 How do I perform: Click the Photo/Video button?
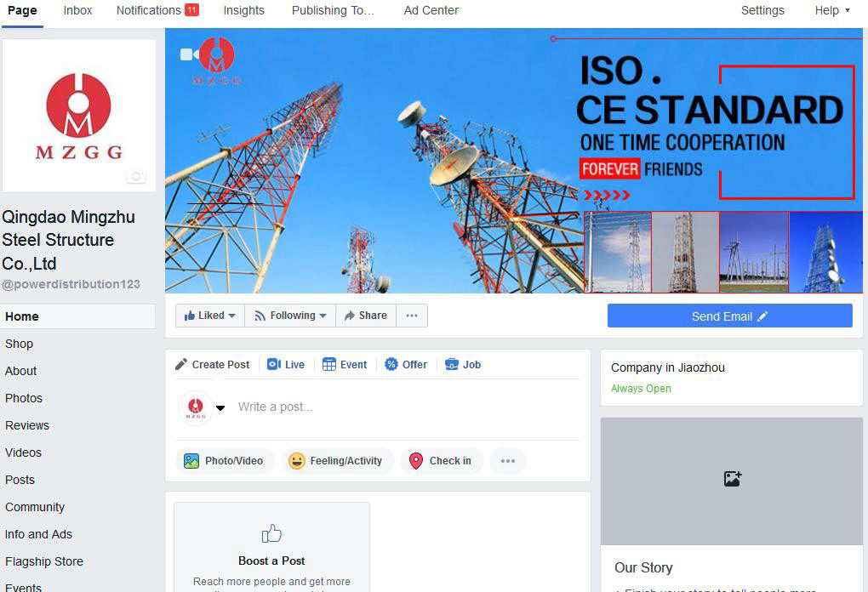(226, 461)
